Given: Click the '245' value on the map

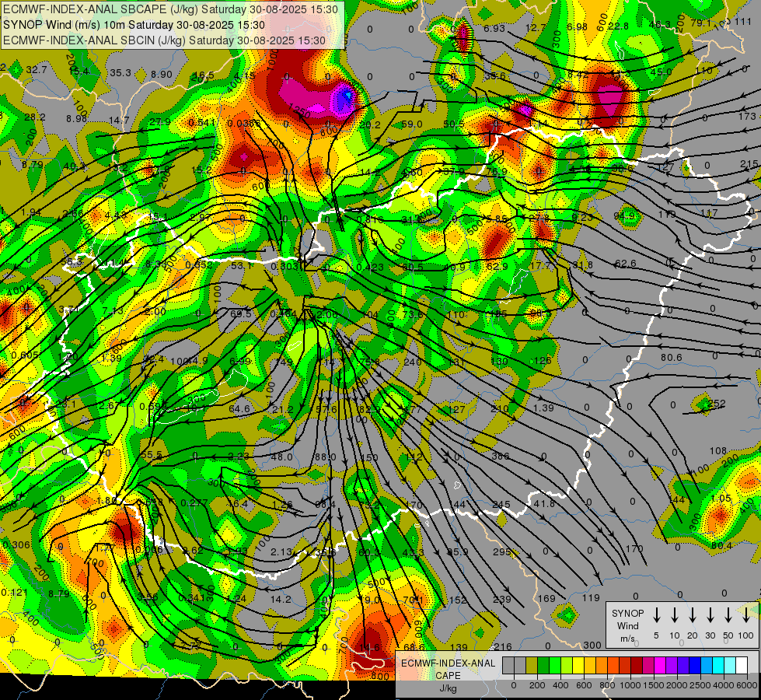Looking at the screenshot, I should click(x=501, y=505).
